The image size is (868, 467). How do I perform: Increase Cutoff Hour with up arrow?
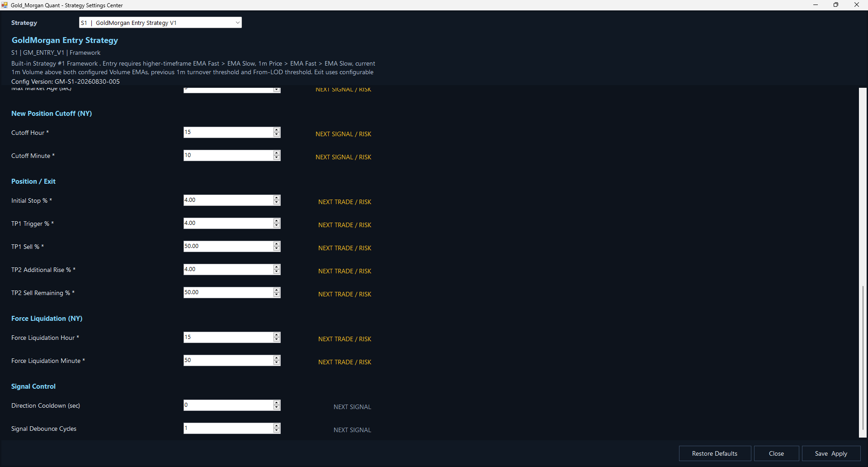click(x=277, y=130)
